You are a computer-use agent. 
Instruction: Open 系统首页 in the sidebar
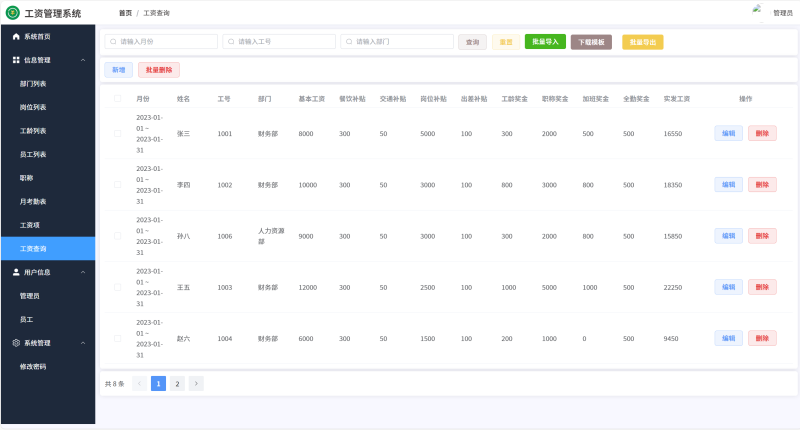click(x=48, y=37)
